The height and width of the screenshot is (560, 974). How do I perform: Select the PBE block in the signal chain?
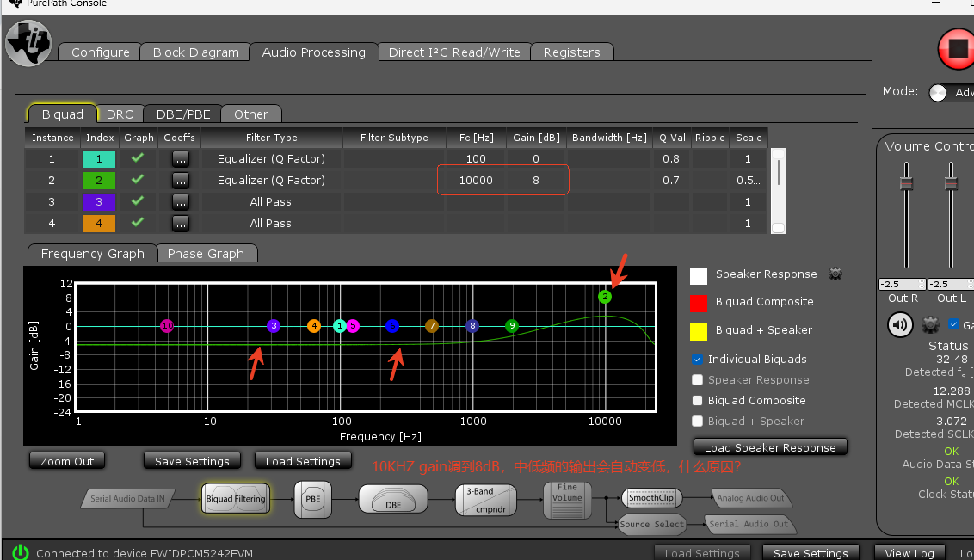click(x=312, y=499)
